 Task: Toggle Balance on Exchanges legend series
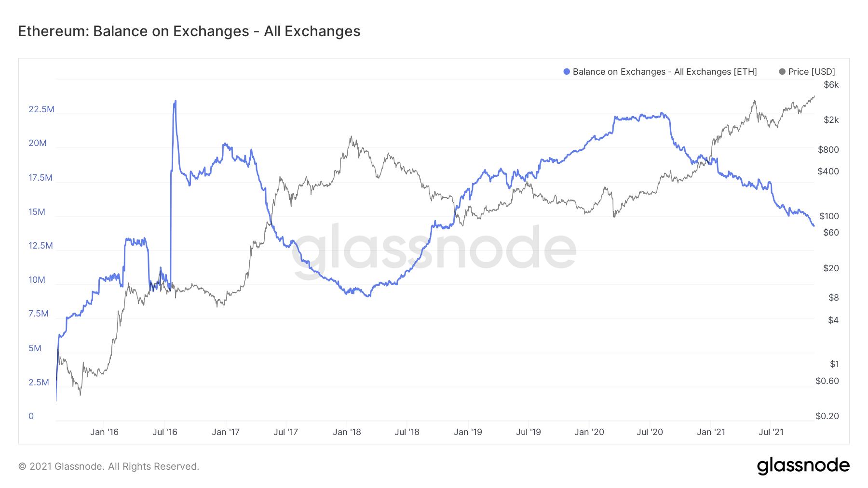tap(660, 72)
